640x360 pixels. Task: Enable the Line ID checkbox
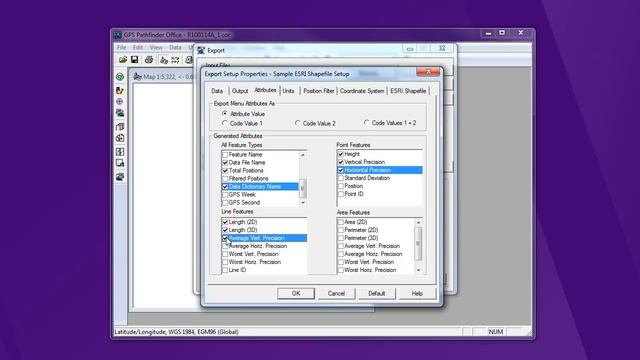click(x=225, y=270)
